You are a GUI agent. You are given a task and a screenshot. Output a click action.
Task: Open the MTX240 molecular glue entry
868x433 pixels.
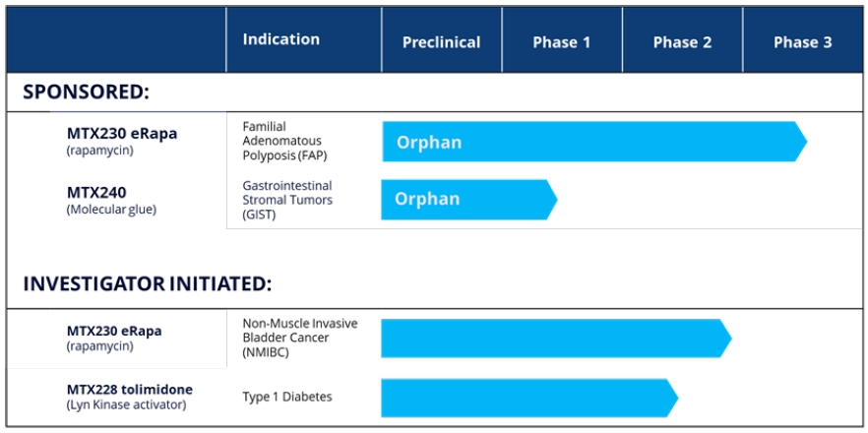point(96,193)
